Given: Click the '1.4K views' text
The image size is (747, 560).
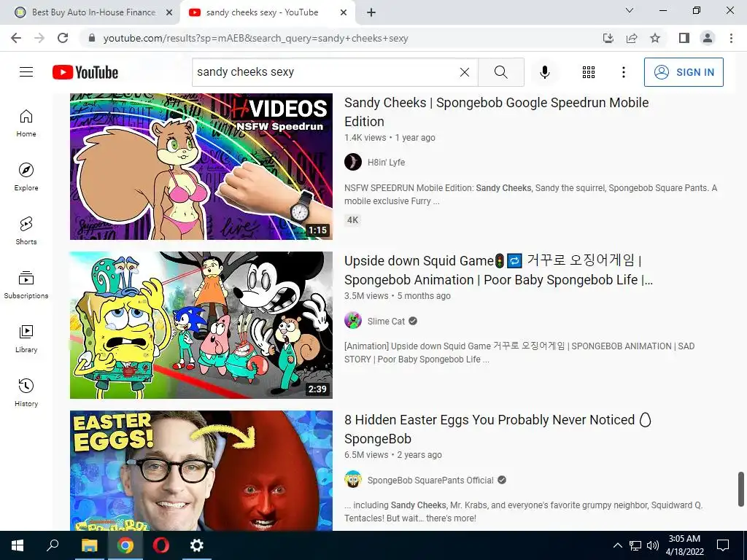Looking at the screenshot, I should coord(365,138).
